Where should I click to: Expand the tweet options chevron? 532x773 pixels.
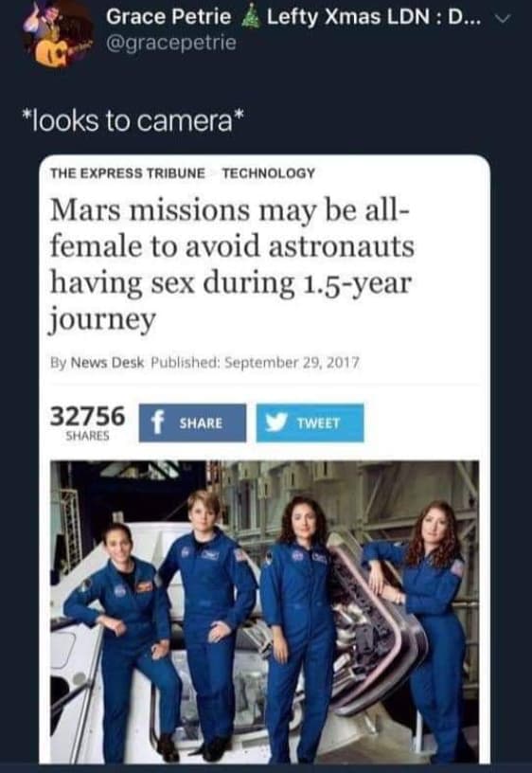click(x=504, y=18)
